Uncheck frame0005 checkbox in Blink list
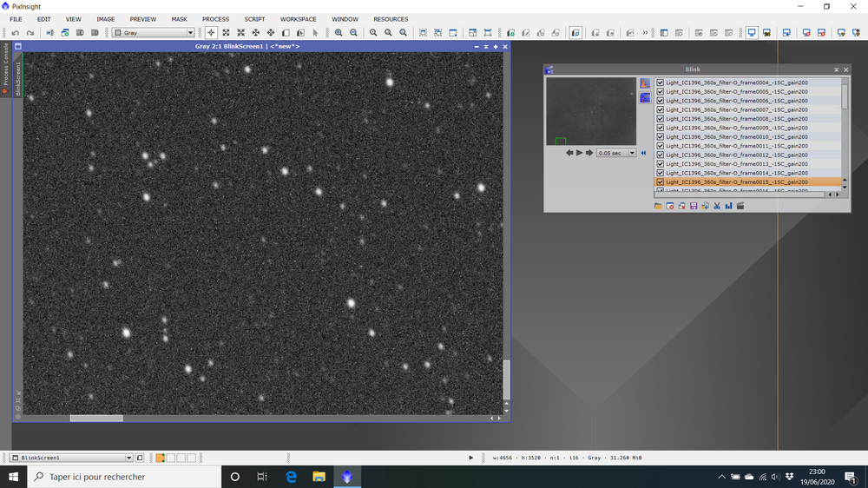The image size is (868, 488). point(660,91)
